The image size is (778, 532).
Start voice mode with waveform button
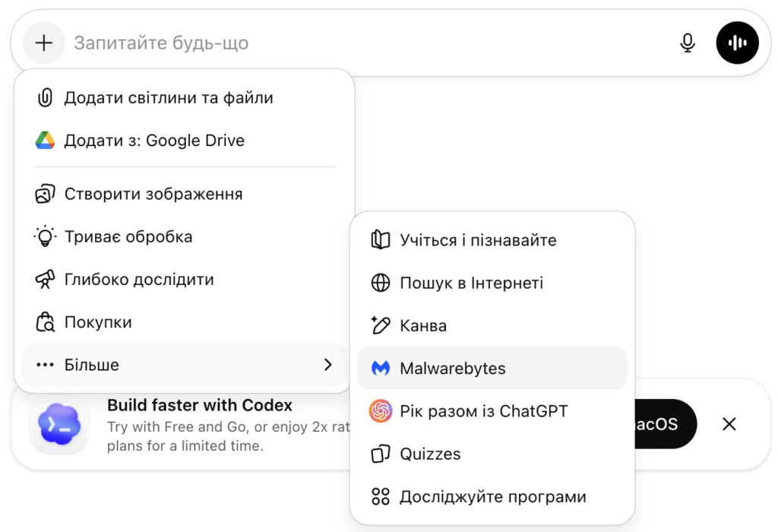click(737, 43)
